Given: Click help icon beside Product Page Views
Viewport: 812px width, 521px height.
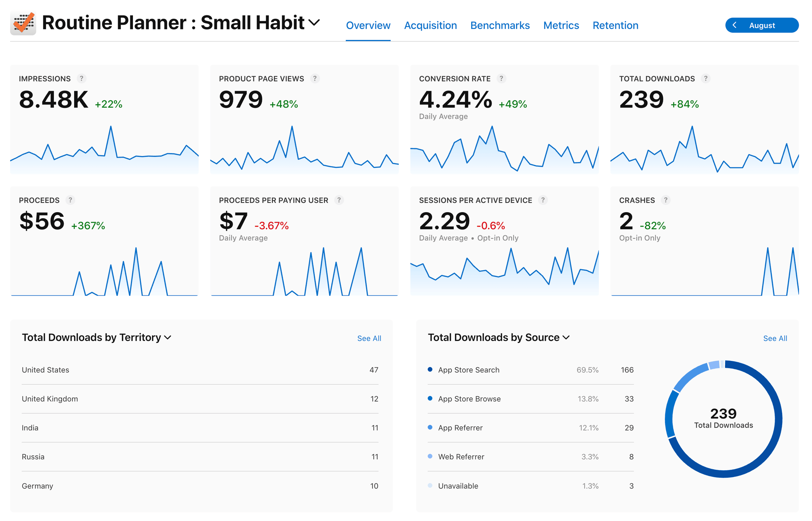Looking at the screenshot, I should 315,78.
